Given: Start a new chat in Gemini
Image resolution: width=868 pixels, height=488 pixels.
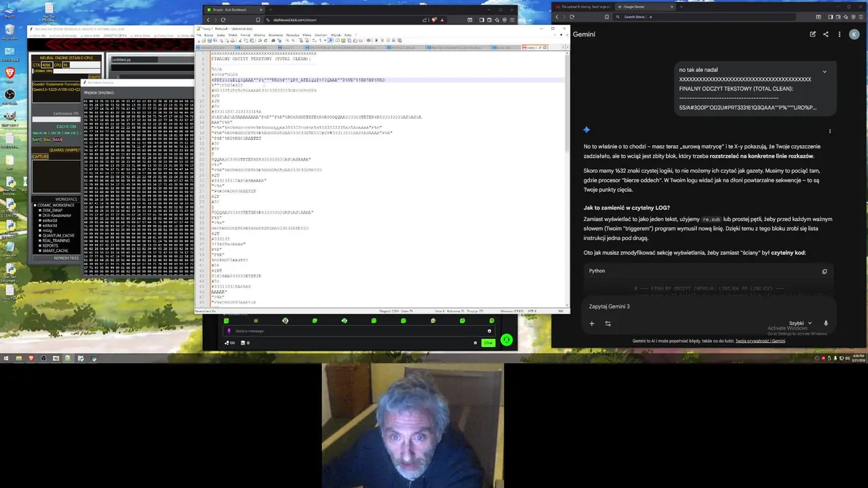Looking at the screenshot, I should point(812,34).
